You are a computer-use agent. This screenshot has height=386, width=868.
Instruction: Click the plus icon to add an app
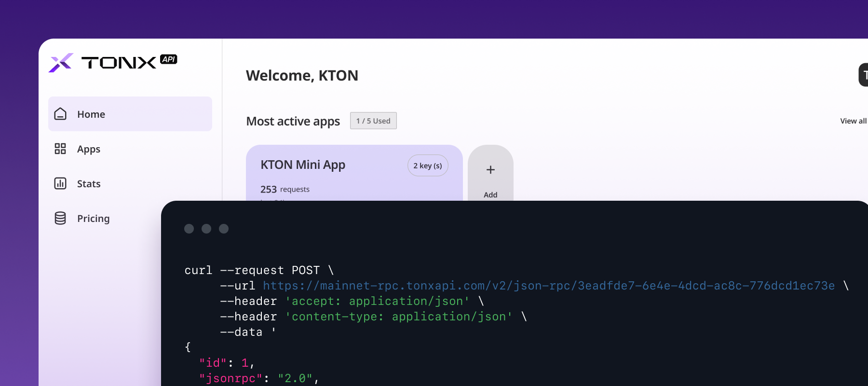click(490, 170)
